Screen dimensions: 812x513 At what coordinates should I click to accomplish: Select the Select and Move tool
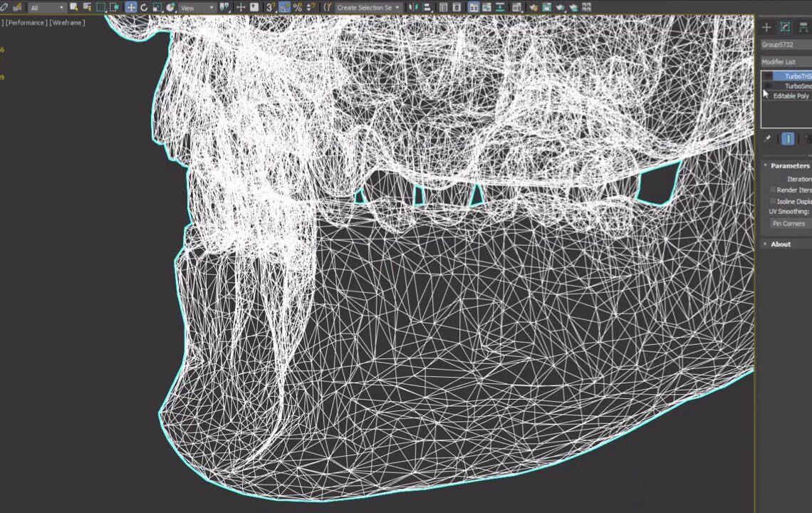click(132, 7)
